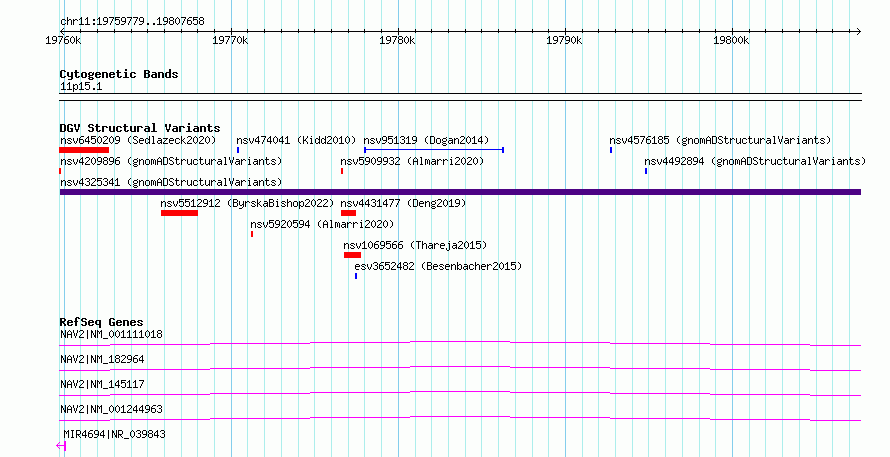Click the Cytogenetic Bands track title
This screenshot has width=890, height=457.
pos(119,74)
